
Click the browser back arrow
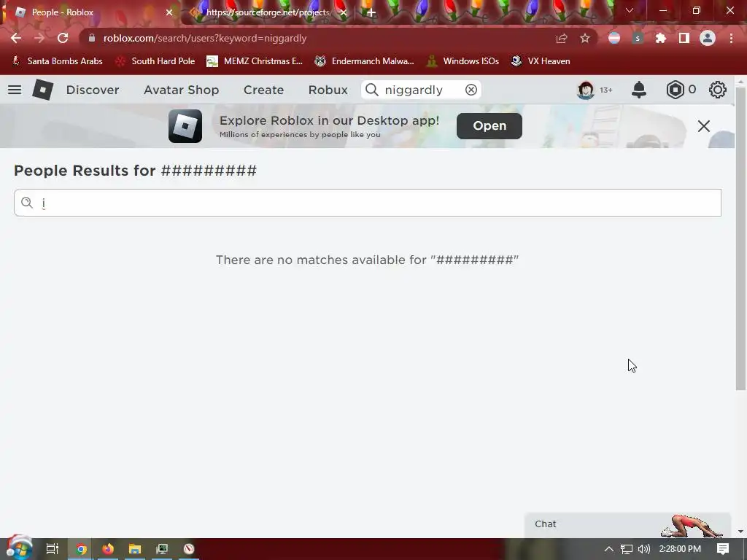click(16, 38)
